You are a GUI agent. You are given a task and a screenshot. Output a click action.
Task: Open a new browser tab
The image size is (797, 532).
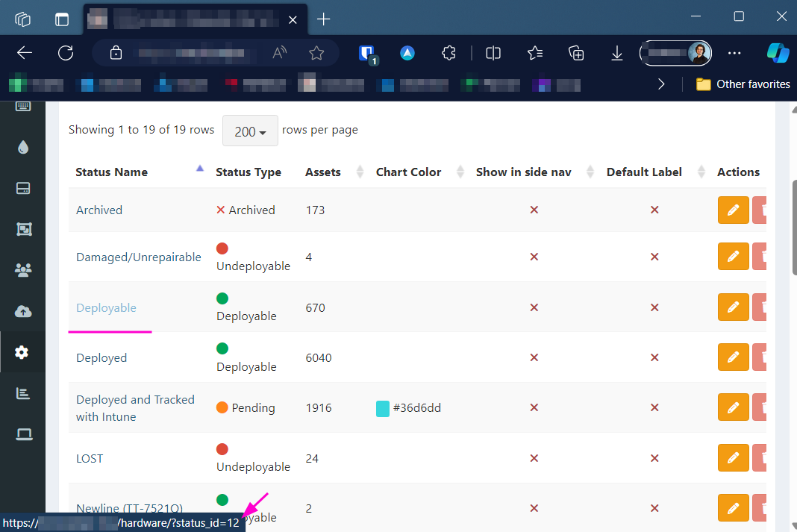point(324,19)
